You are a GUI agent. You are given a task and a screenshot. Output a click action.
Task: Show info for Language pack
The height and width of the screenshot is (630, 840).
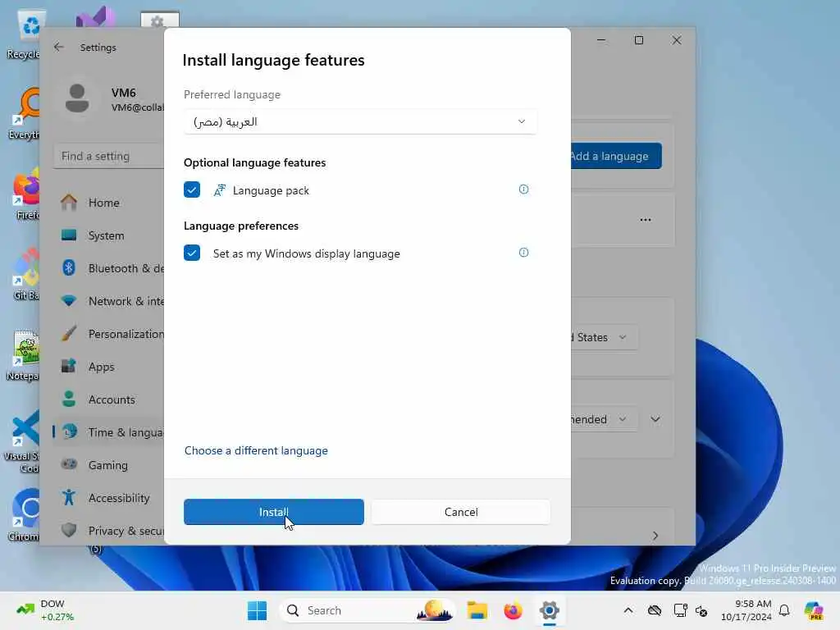tap(523, 189)
